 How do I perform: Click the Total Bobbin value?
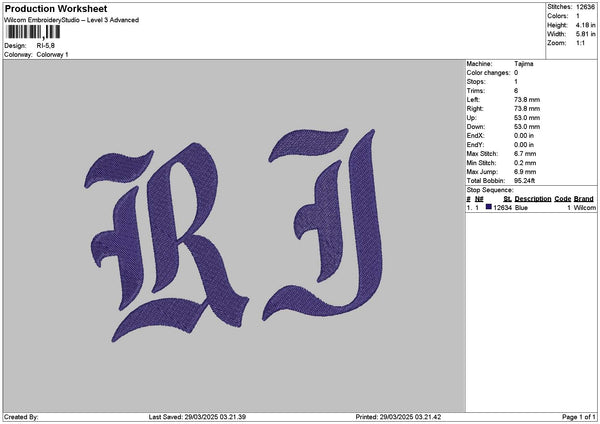524,180
